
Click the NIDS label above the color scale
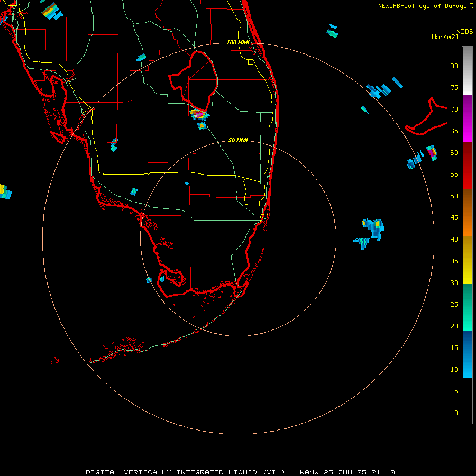coord(464,32)
